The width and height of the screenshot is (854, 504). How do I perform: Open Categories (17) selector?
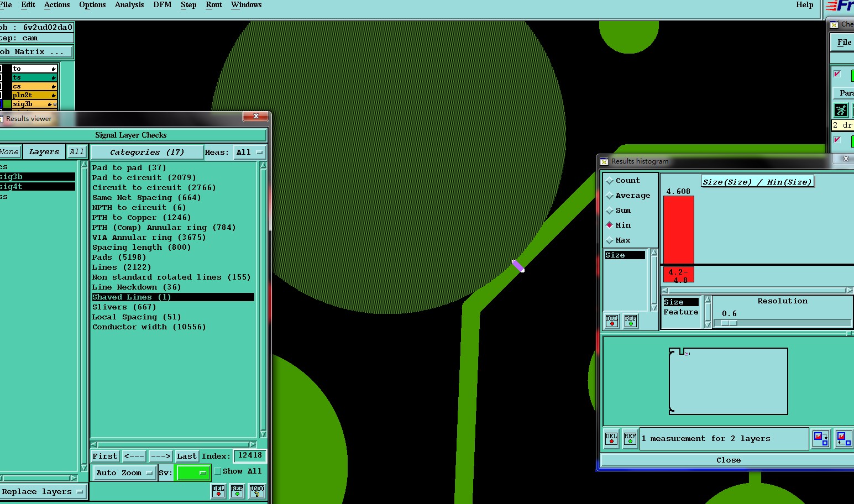click(146, 152)
